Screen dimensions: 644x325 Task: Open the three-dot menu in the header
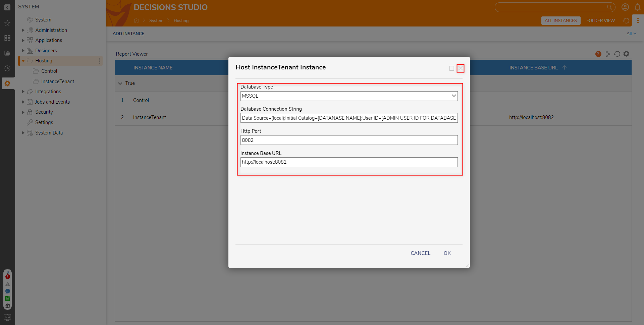638,20
